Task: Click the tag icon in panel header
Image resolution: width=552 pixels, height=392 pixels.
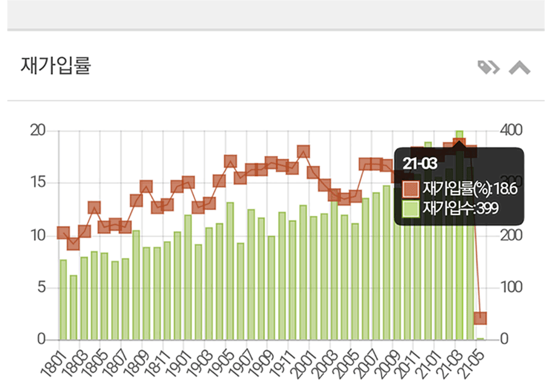Action: (488, 67)
